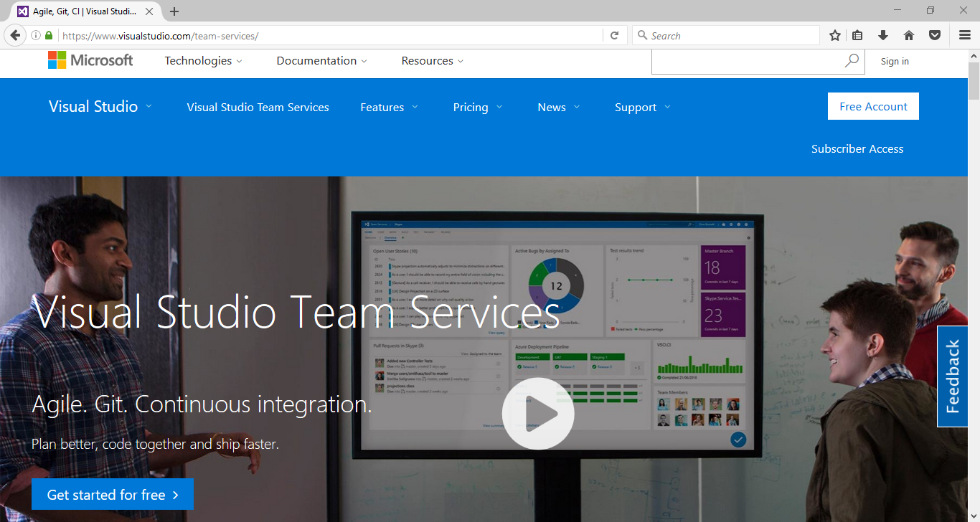Click 'Plan better, code together and ship faster.'
This screenshot has height=522, width=980.
(x=155, y=444)
